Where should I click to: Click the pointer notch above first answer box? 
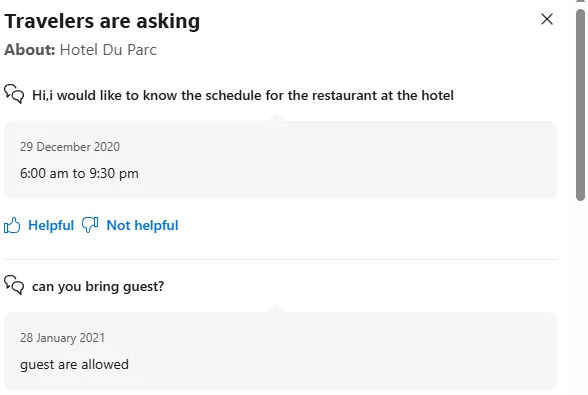coord(276,118)
